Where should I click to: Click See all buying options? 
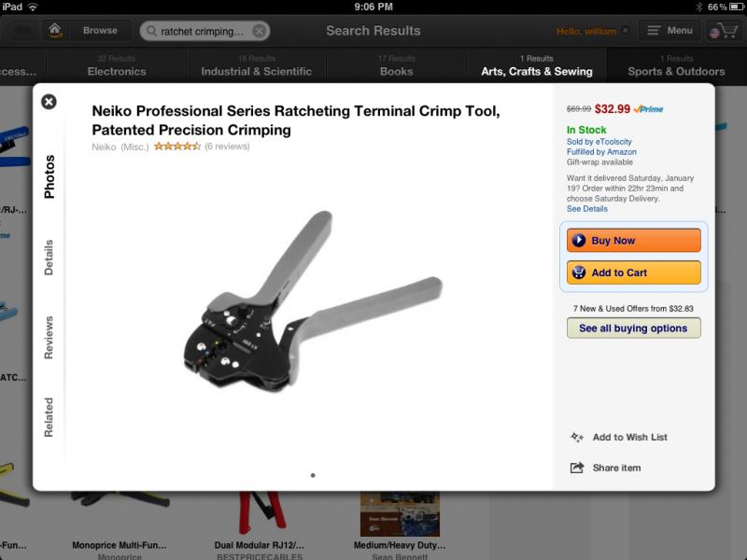[634, 329]
